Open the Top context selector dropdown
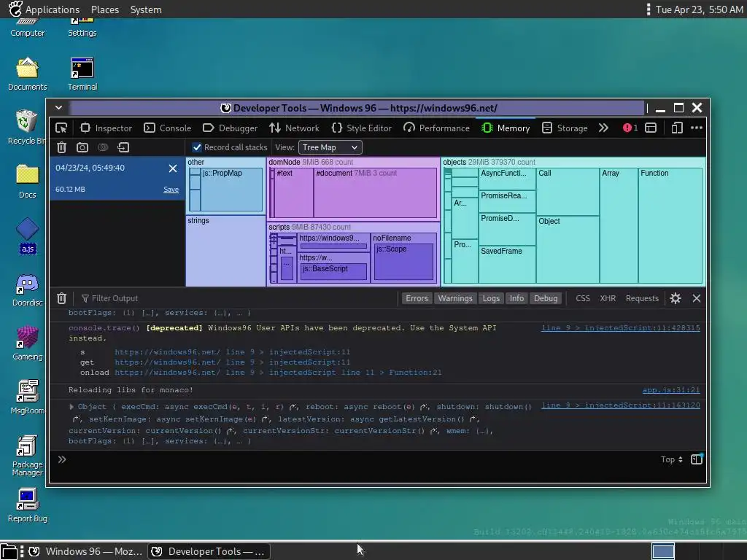Viewport: 747px width, 560px height. (672, 459)
